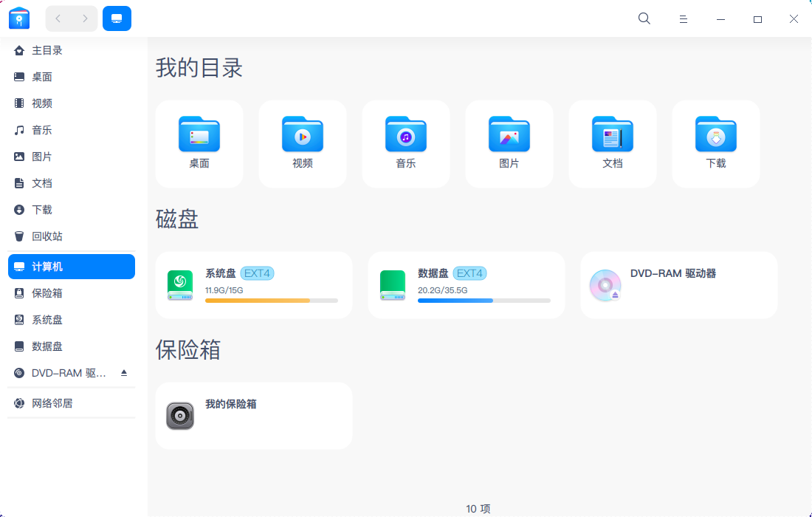The height and width of the screenshot is (517, 812).
Task: Open the 音乐 folder card
Action: (406, 144)
